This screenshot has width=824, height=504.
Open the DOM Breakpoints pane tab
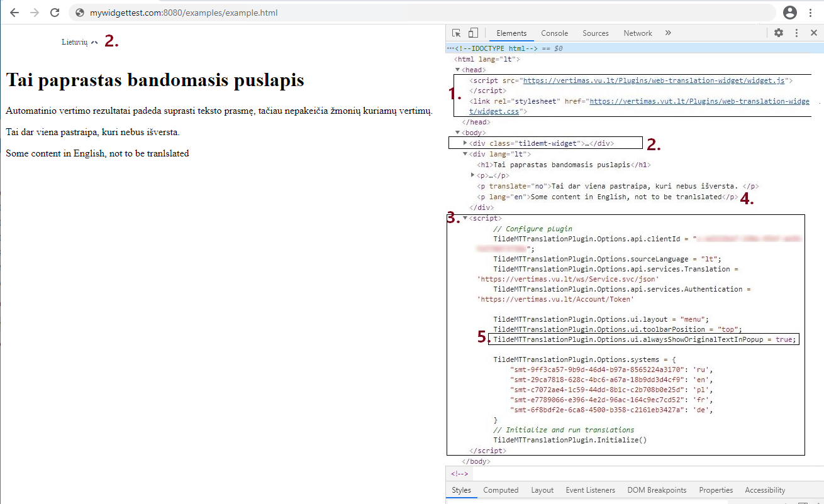[657, 490]
